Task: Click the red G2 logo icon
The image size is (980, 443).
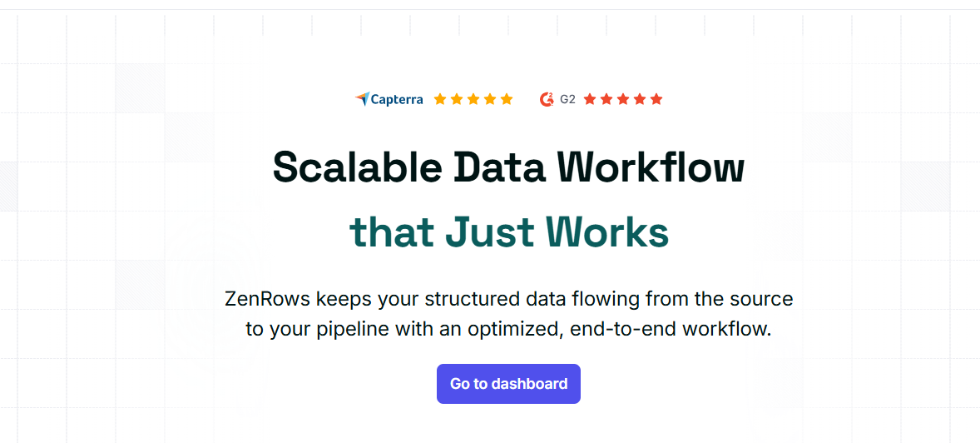Action: [547, 99]
